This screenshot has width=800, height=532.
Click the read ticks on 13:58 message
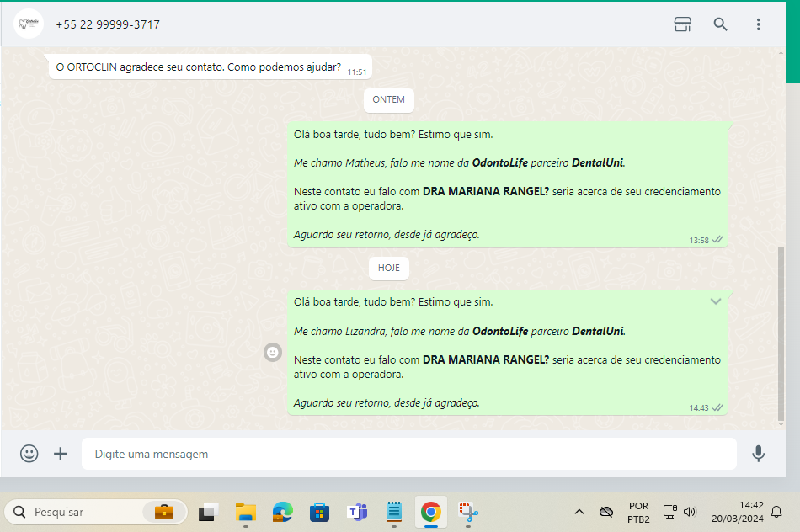click(x=717, y=239)
